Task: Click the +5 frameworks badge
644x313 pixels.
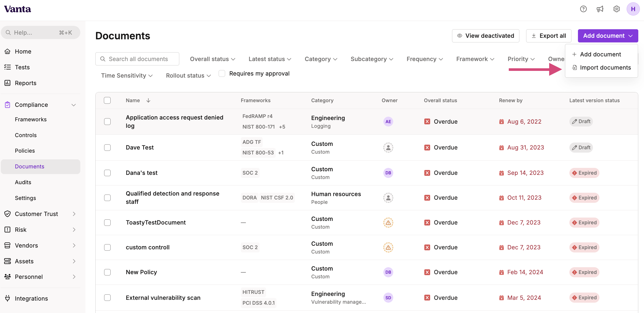Action: [282, 127]
